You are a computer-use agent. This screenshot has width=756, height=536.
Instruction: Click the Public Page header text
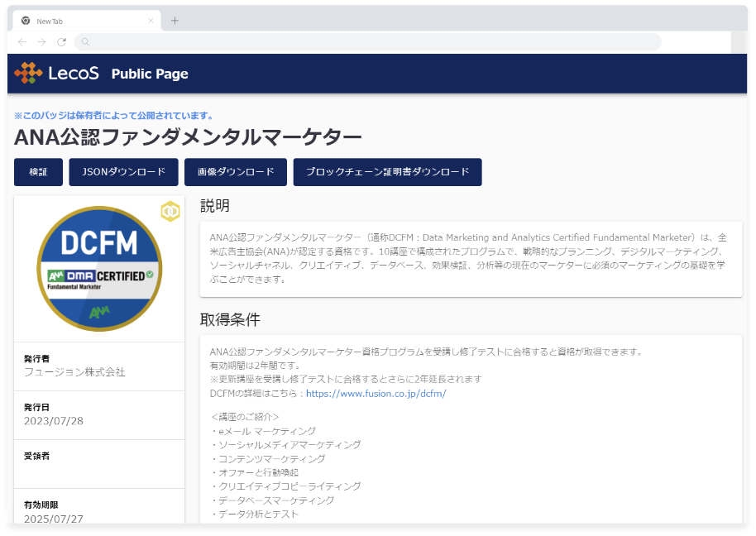150,74
